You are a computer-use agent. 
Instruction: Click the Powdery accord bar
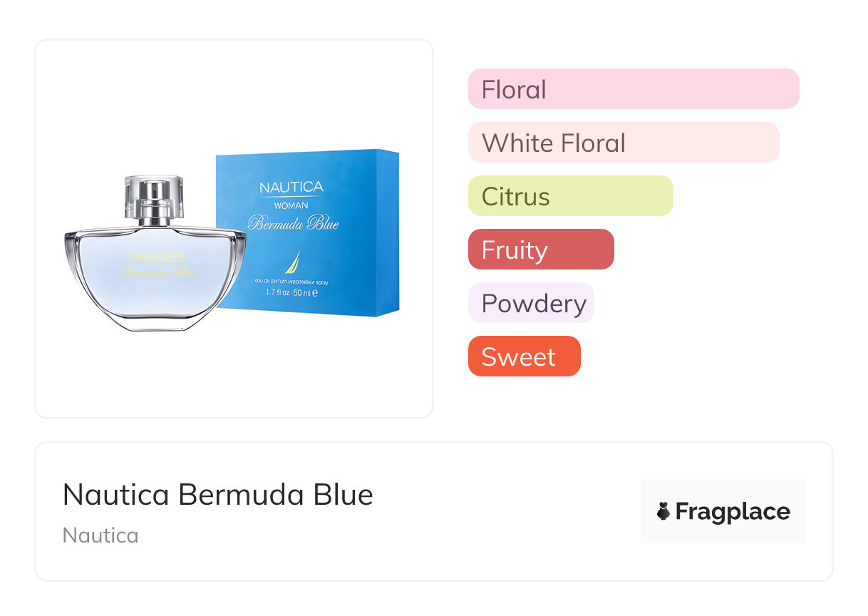[x=531, y=303]
